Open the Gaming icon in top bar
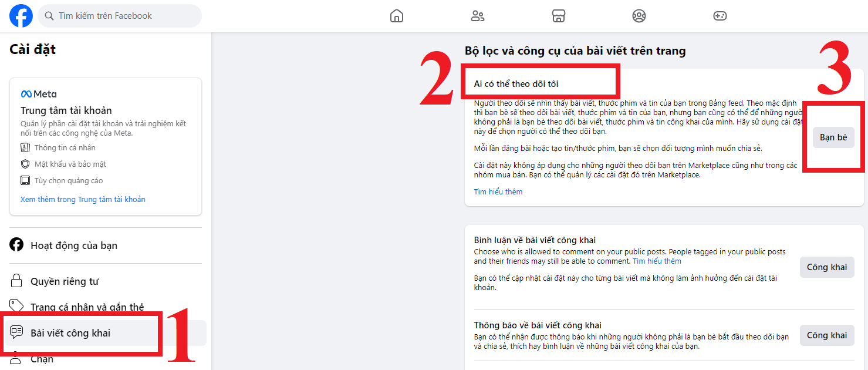 tap(720, 16)
